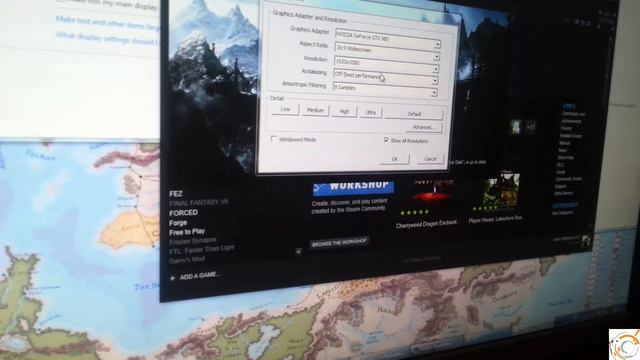640x360 pixels.
Task: Enable the Windowed Mode checkbox
Action: point(274,139)
